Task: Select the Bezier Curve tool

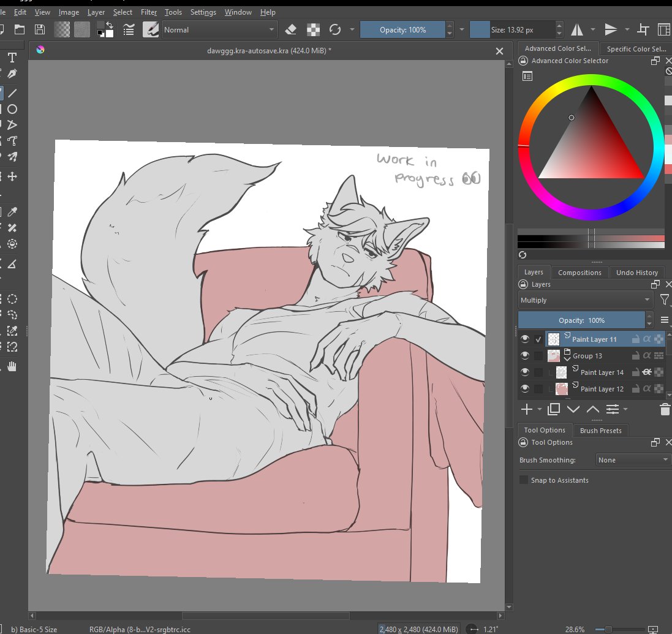Action: 12,141
